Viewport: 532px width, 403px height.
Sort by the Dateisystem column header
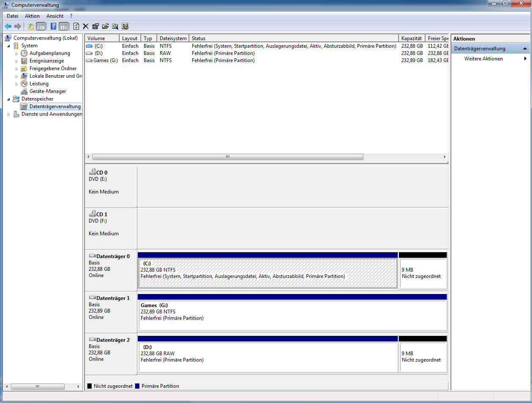[173, 38]
